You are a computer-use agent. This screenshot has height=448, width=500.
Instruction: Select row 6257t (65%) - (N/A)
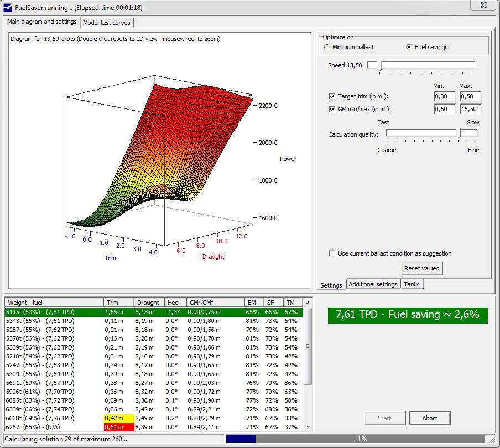154,427
